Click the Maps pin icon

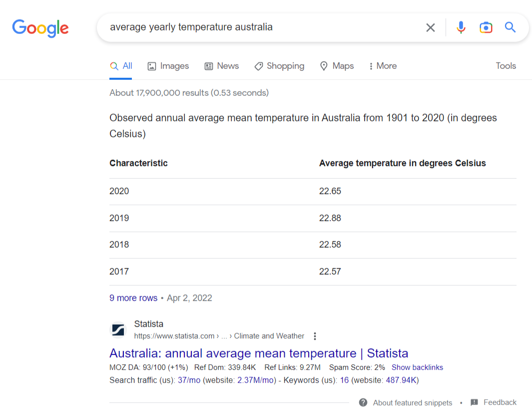click(x=324, y=65)
